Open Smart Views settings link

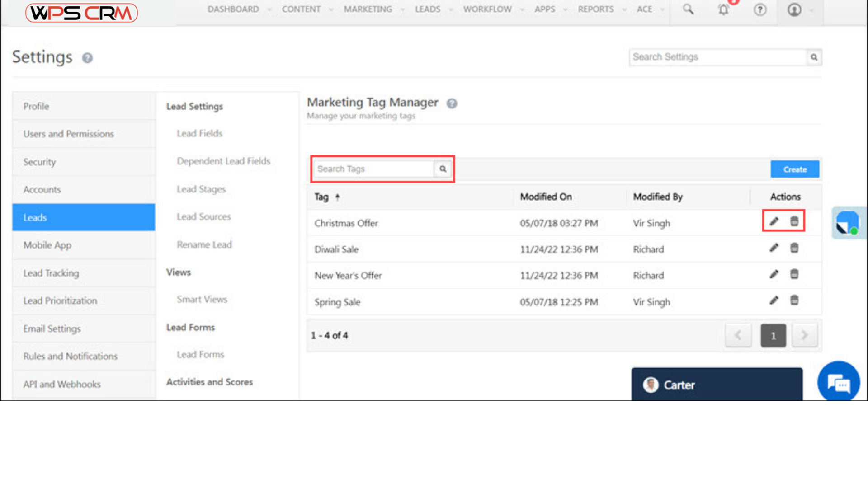[x=202, y=299]
